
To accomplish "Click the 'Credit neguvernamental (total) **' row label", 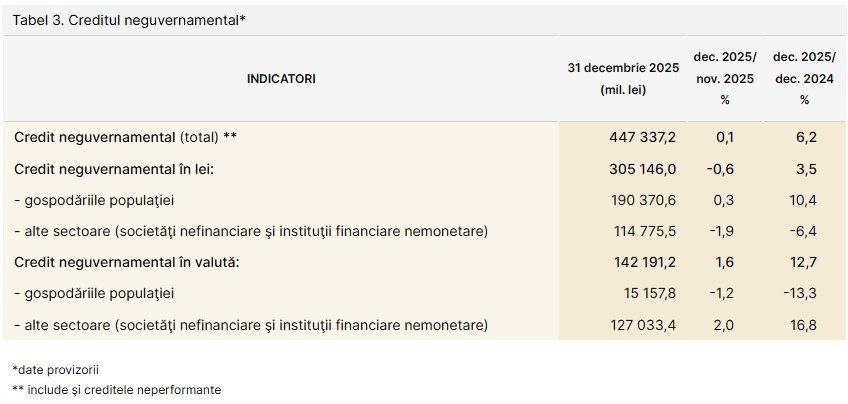I will (x=126, y=138).
